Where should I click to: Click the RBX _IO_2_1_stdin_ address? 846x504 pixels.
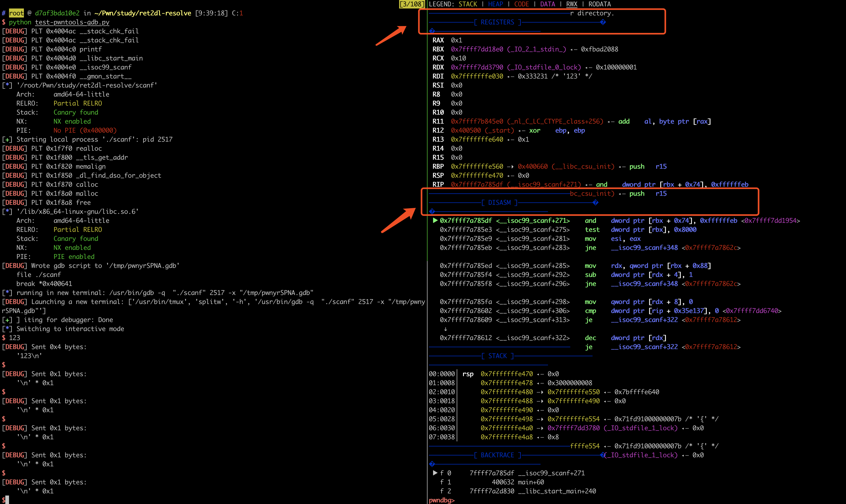point(509,49)
